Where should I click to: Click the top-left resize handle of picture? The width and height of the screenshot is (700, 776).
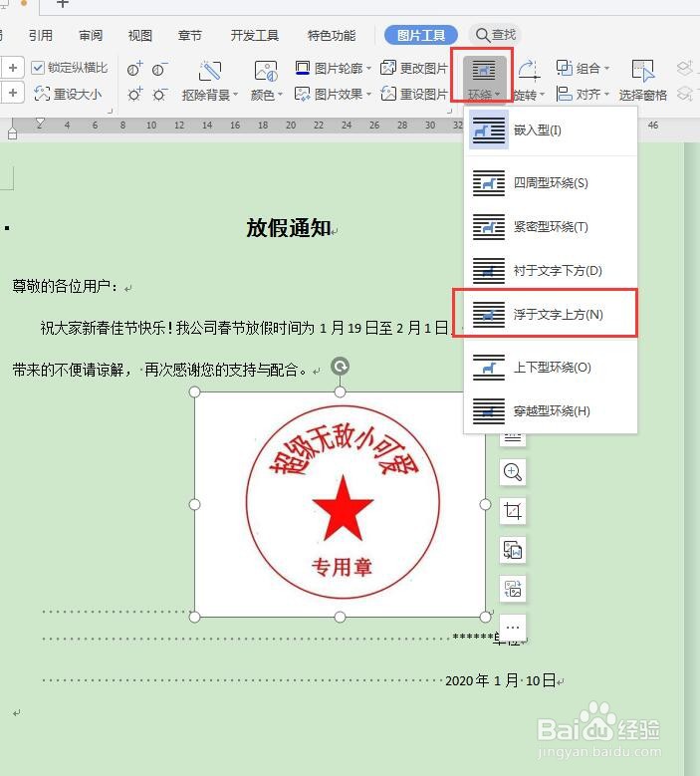point(194,391)
